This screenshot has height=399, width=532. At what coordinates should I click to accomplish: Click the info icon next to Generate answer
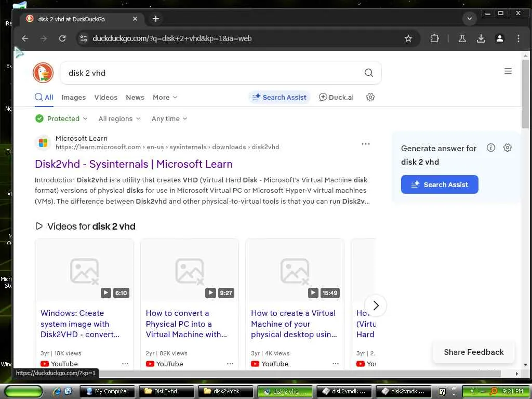click(490, 148)
